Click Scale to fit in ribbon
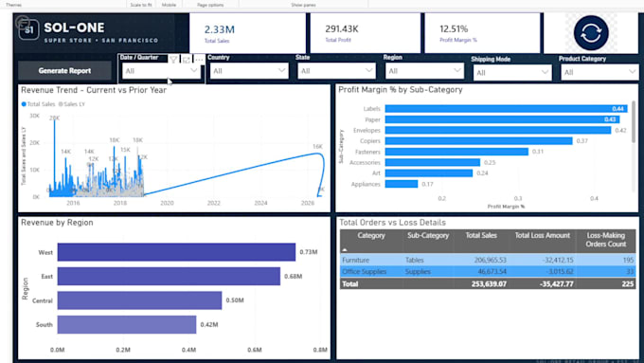644x363 pixels. tap(141, 5)
